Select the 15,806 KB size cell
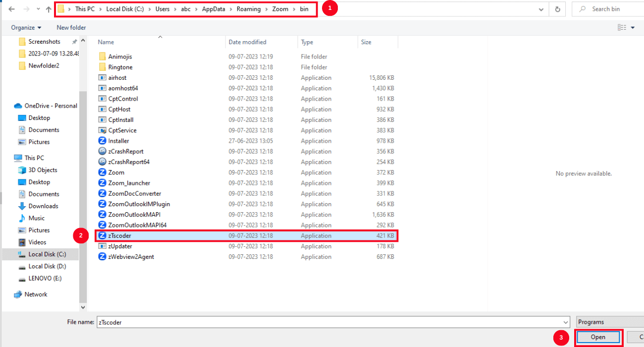 381,78
